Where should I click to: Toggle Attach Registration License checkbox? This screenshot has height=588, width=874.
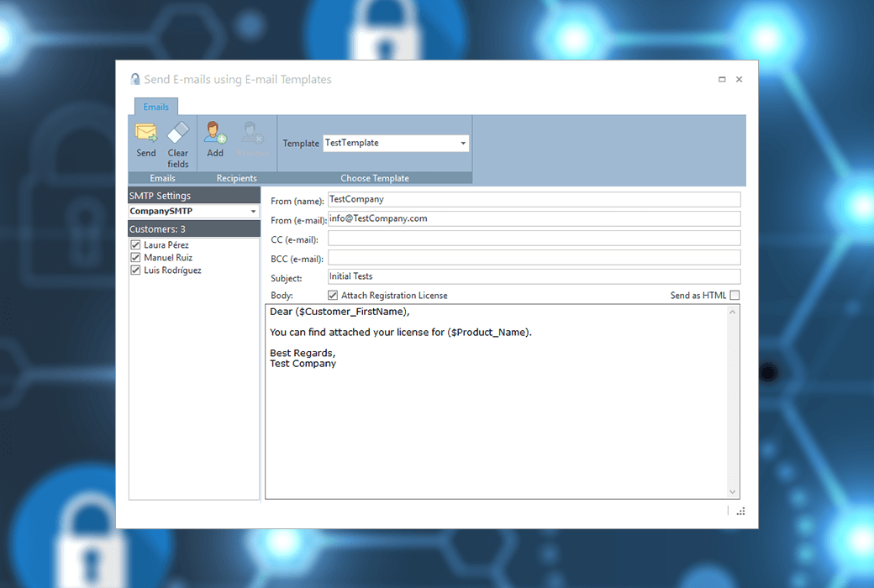pyautogui.click(x=333, y=296)
